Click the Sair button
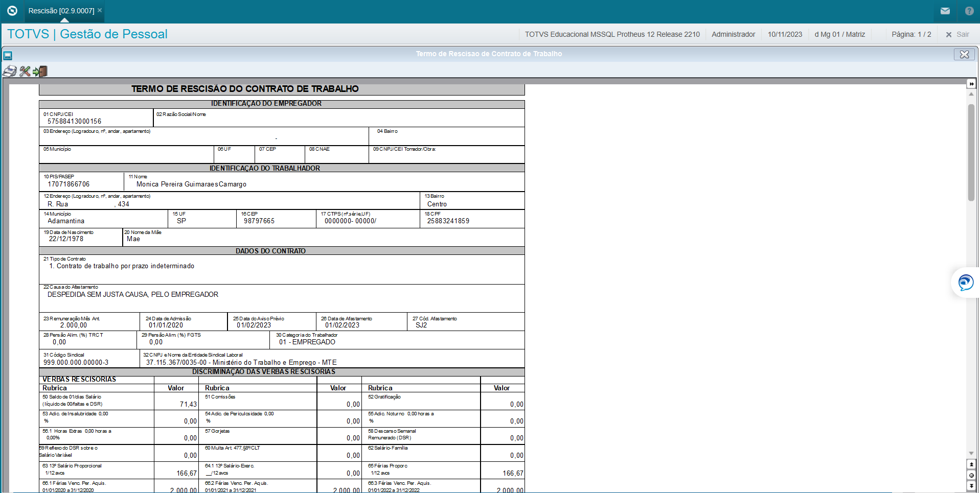 pos(958,34)
